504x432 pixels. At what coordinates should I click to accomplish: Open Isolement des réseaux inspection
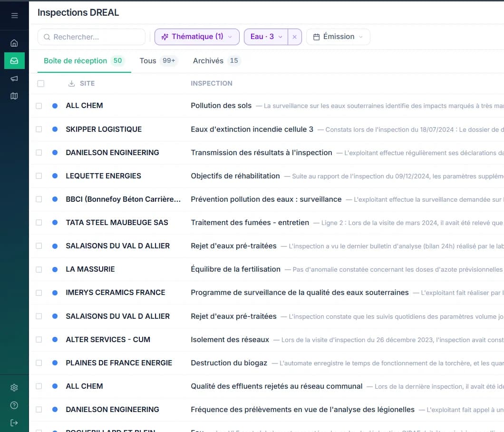pyautogui.click(x=230, y=339)
